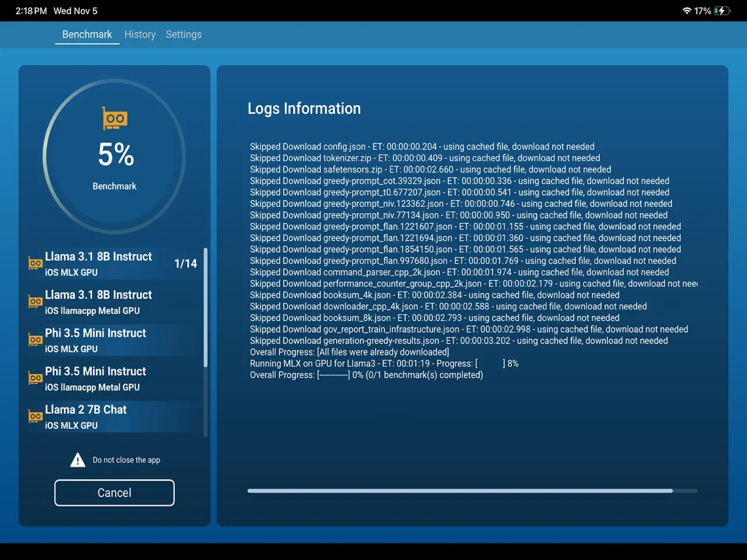Open the Settings tab

coord(184,34)
